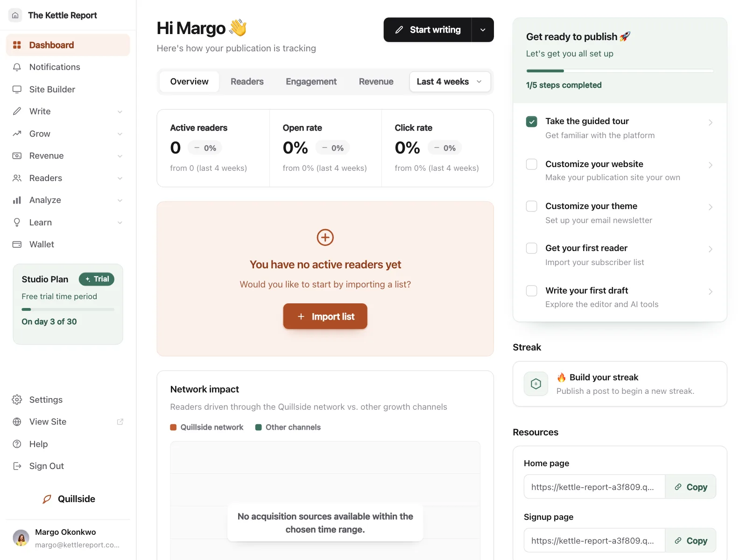747x560 pixels.
Task: Check the Customize your website checkbox
Action: (532, 164)
